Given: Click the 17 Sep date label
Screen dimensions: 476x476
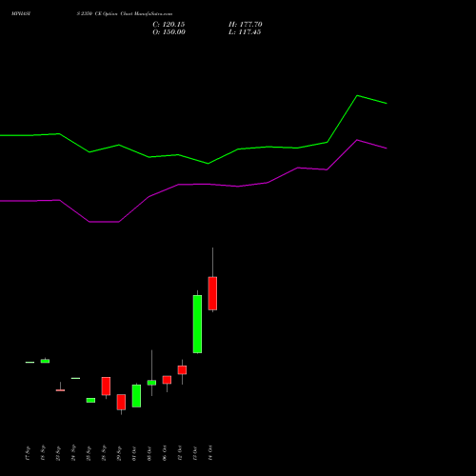Looking at the screenshot, I should (28, 453).
